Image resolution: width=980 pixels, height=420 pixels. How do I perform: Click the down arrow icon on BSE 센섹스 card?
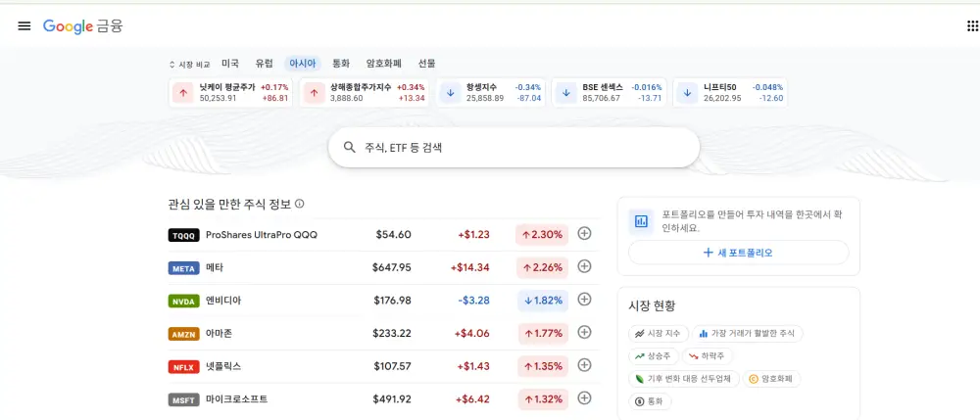[x=566, y=93]
